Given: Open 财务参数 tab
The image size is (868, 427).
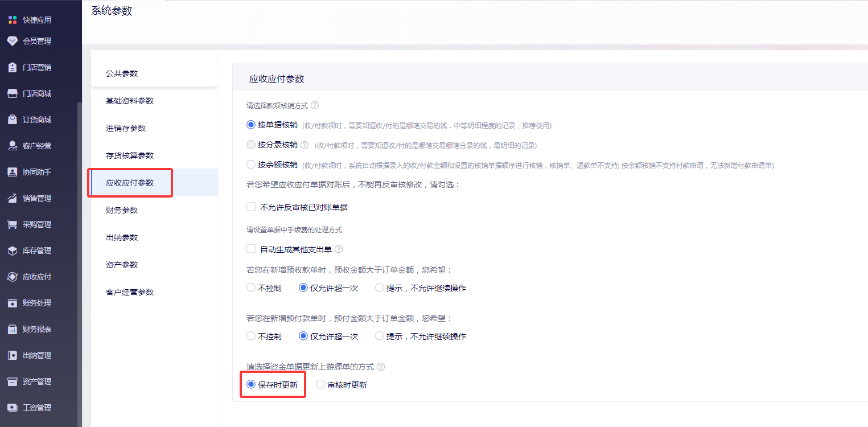Looking at the screenshot, I should [x=154, y=210].
